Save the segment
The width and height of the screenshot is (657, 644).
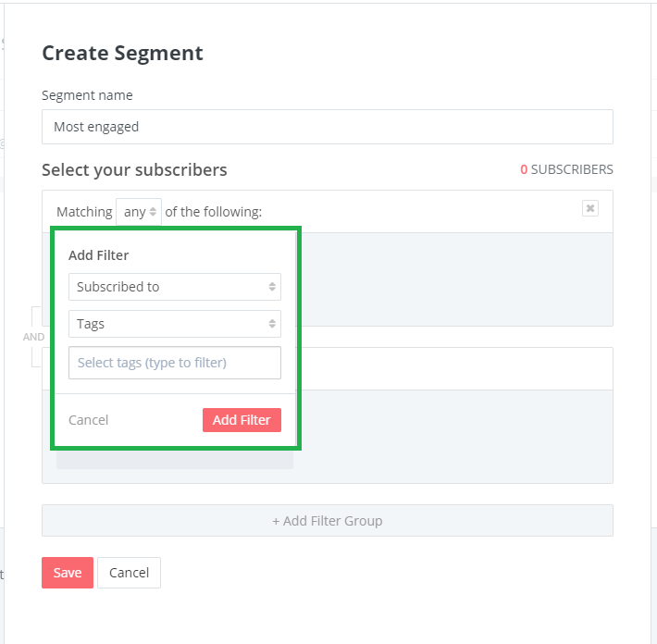(68, 573)
